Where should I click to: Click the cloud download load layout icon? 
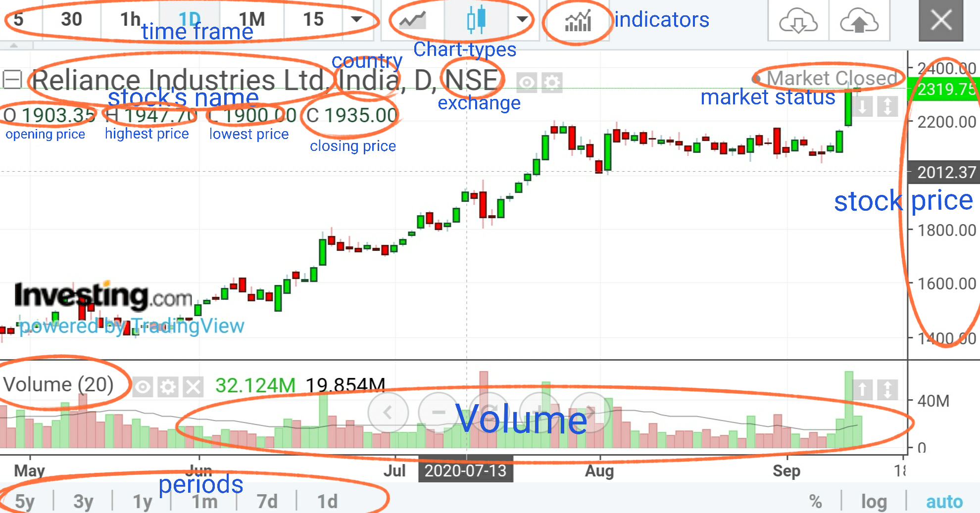[798, 21]
